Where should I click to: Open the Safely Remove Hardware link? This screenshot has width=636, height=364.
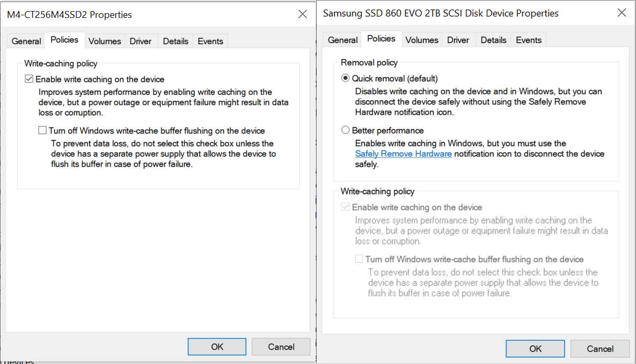tap(403, 154)
